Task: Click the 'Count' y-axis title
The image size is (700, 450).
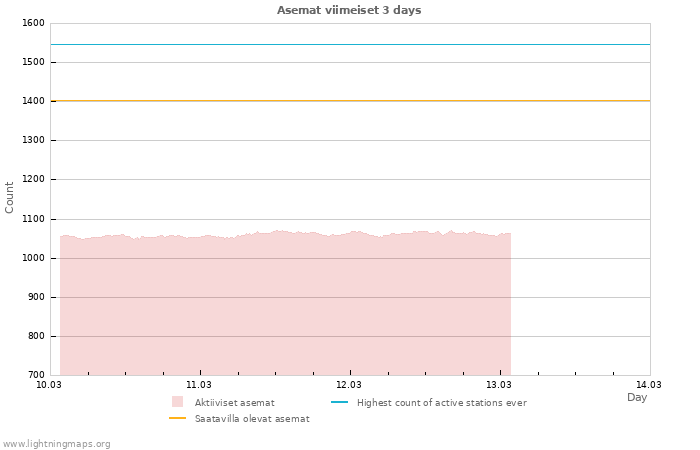Action: [10, 197]
